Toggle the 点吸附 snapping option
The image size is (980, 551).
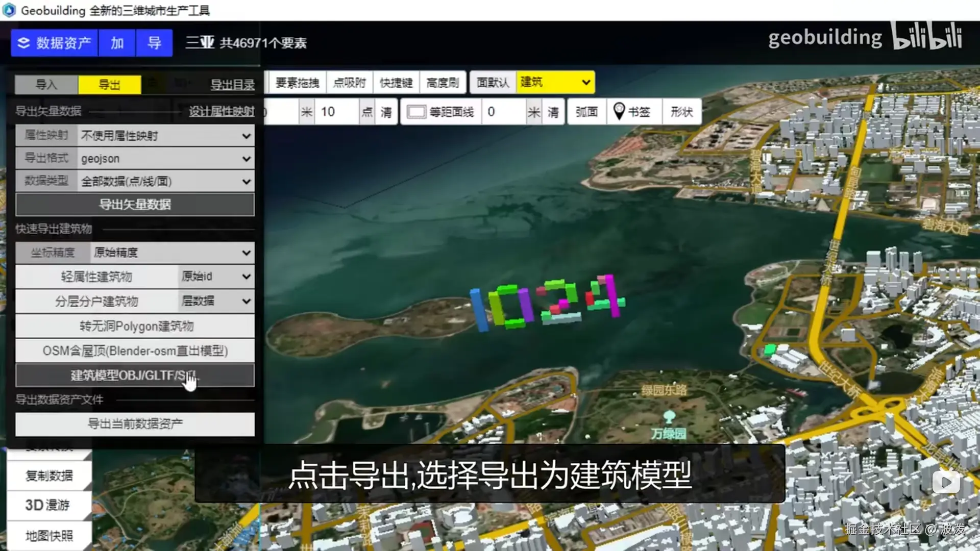pos(349,83)
